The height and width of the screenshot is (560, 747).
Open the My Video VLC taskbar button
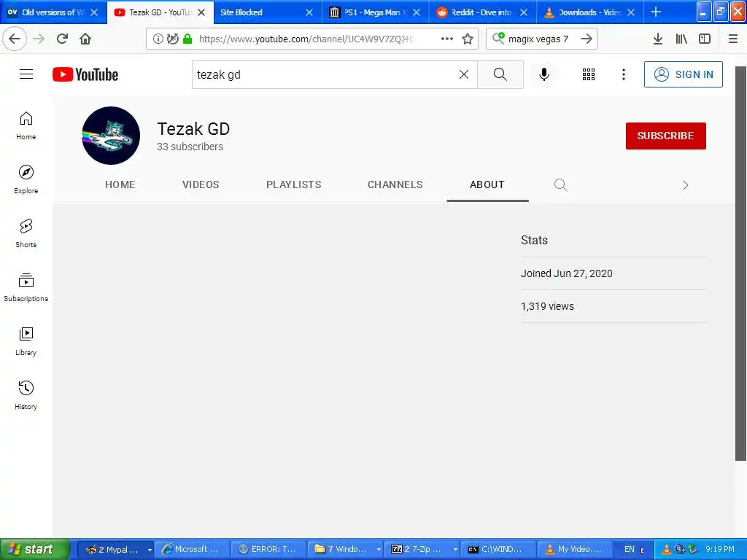pyautogui.click(x=575, y=550)
